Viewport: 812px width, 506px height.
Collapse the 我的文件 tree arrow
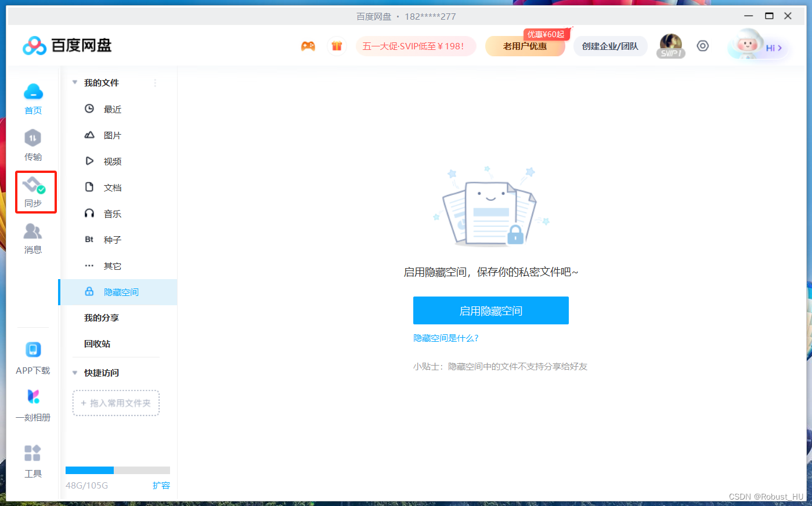coord(75,82)
